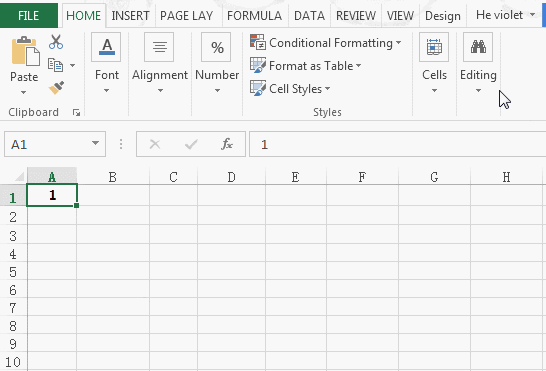Select column A header
546x371 pixels.
52,177
